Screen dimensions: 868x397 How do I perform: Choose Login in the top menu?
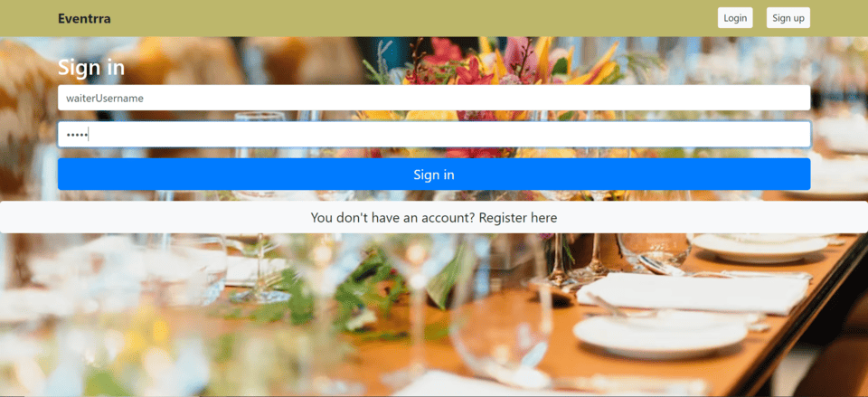tap(735, 18)
